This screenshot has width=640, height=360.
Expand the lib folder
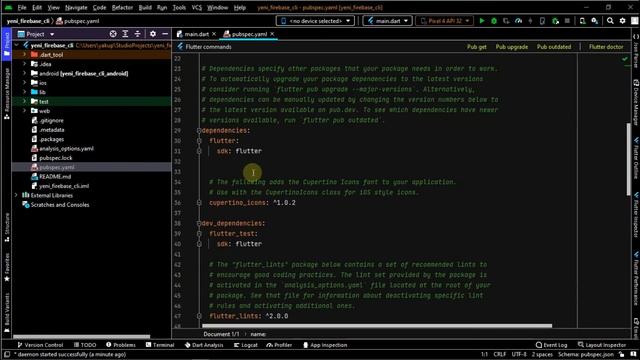[x=24, y=92]
